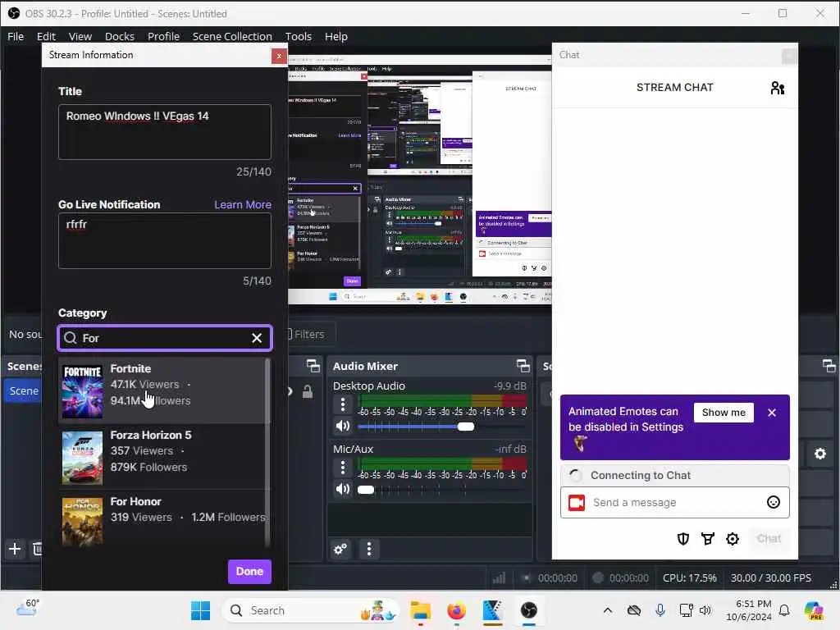Click the Chat send button
This screenshot has height=630, width=840.
pos(769,539)
